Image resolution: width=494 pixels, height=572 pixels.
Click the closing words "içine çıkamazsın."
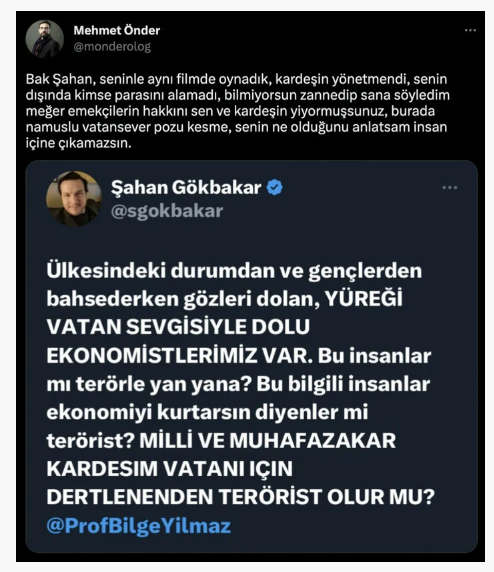78,143
